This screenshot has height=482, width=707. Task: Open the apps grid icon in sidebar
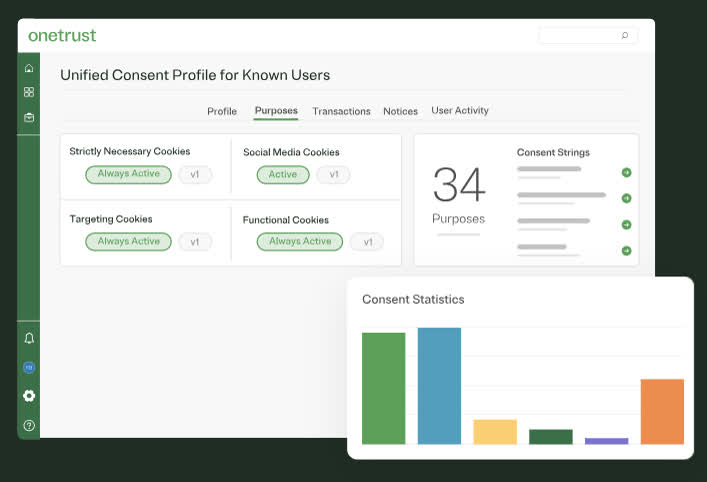click(29, 92)
